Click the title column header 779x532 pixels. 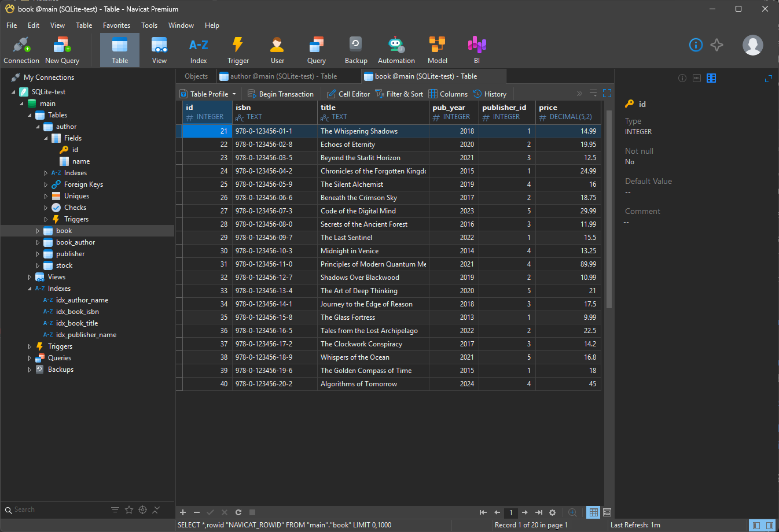pos(373,112)
